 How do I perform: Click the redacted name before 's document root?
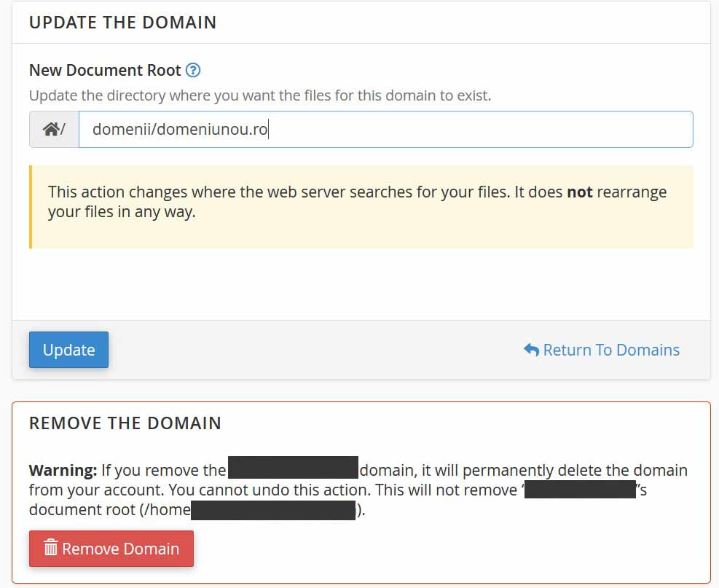point(581,490)
